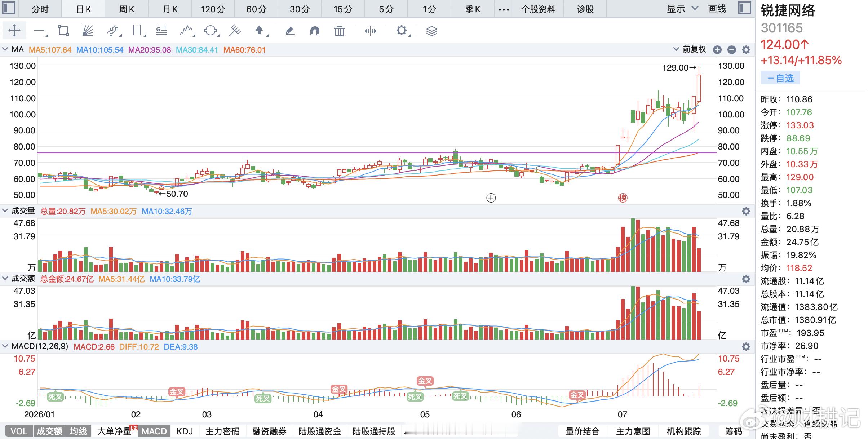The height and width of the screenshot is (439, 868).
Task: Select the Gann fan lines tool
Action: point(88,31)
